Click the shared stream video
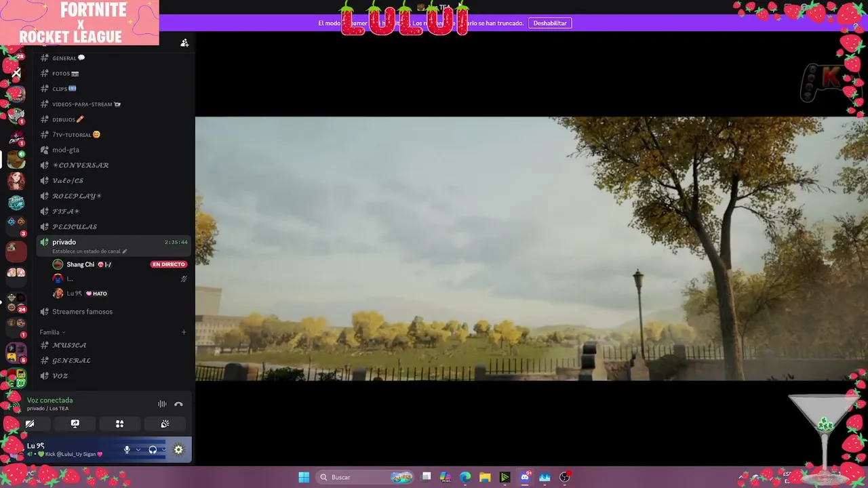 (x=532, y=249)
